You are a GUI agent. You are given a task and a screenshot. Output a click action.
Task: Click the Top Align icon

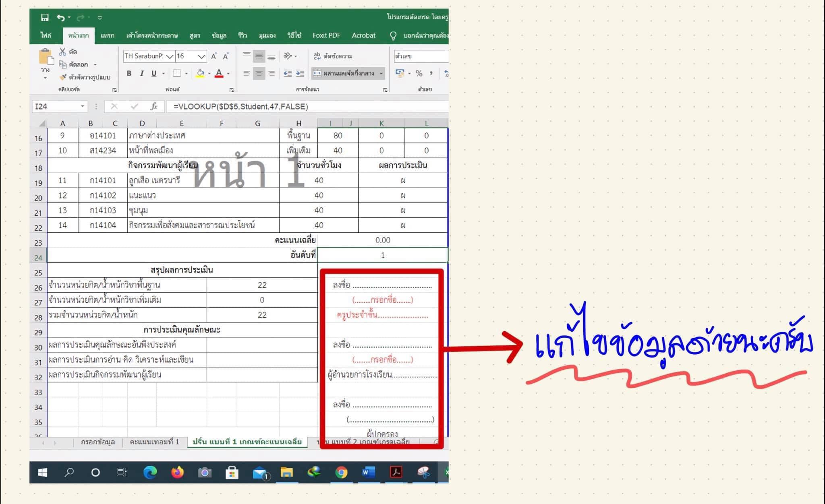tap(247, 56)
